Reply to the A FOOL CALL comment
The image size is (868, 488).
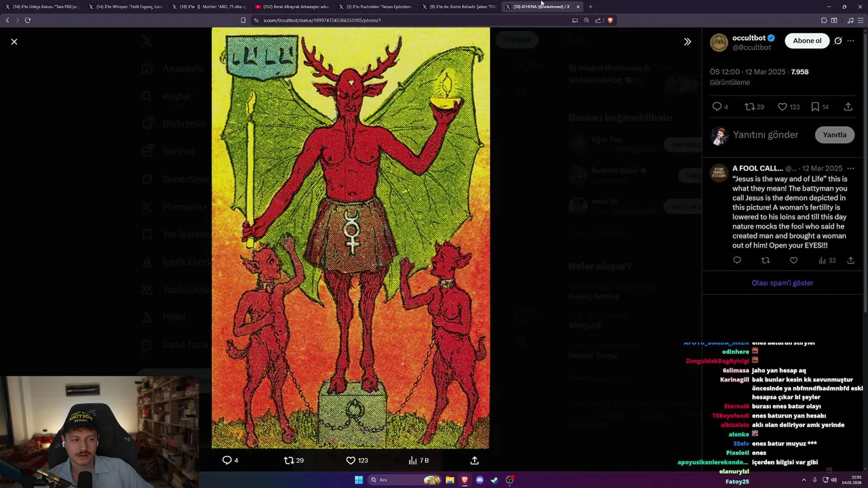(737, 260)
